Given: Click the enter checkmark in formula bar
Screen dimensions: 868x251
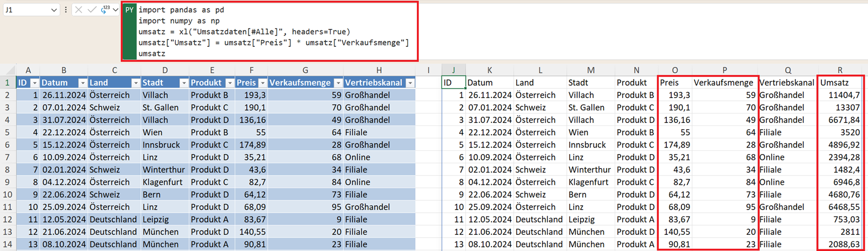Looking at the screenshot, I should (x=92, y=10).
